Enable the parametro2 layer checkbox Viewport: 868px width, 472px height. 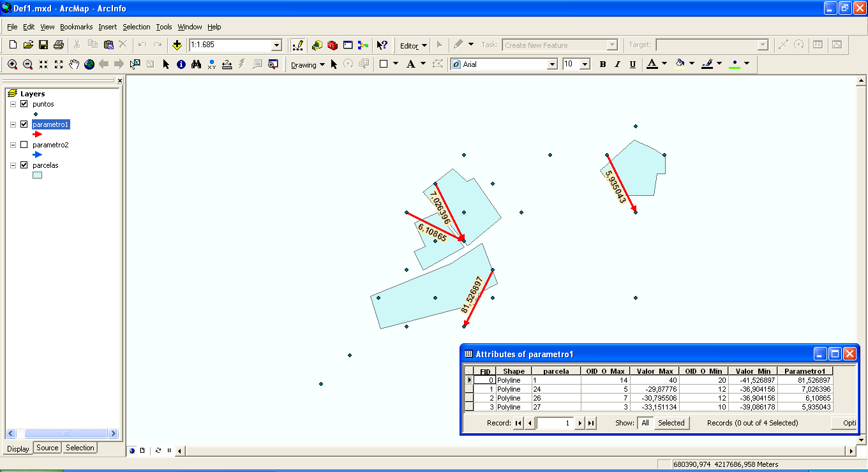24,145
